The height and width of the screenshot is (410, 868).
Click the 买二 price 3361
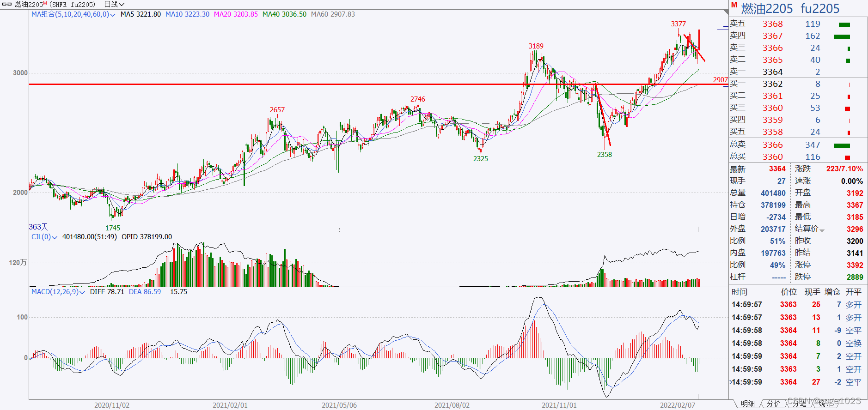[772, 96]
